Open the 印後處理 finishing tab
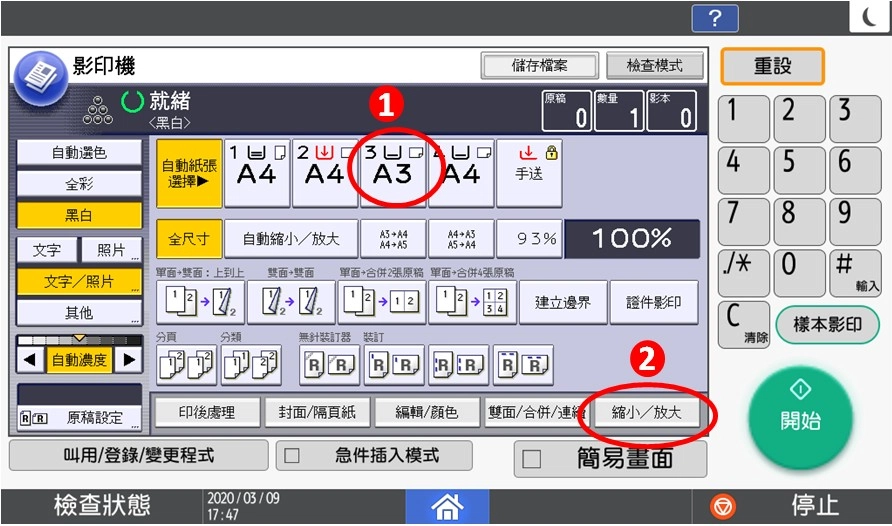 tap(207, 412)
